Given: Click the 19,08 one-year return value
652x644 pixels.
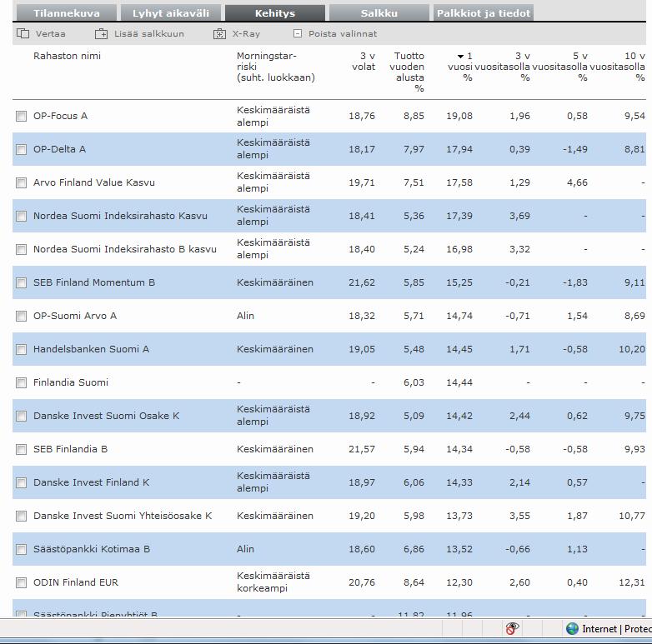Looking at the screenshot, I should 459,116.
